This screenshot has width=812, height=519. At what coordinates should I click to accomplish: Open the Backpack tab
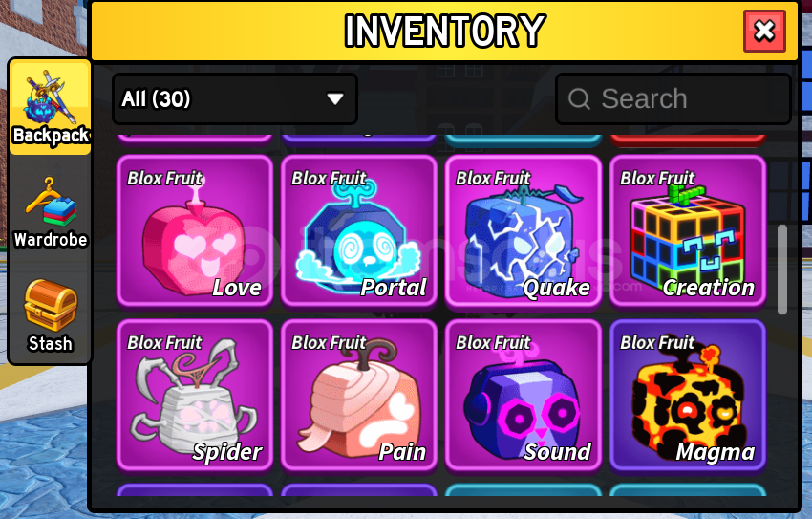click(51, 107)
